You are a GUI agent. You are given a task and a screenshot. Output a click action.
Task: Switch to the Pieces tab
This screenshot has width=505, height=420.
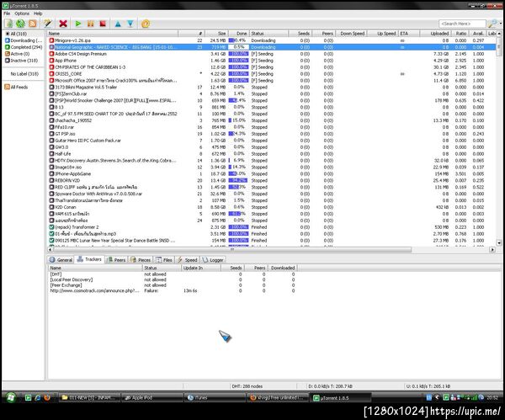141,260
